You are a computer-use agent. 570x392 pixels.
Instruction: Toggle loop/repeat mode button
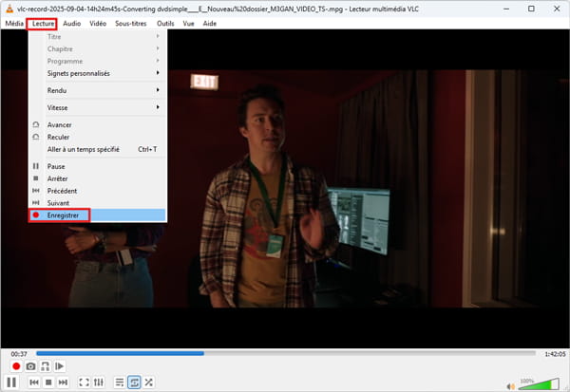[x=134, y=383]
